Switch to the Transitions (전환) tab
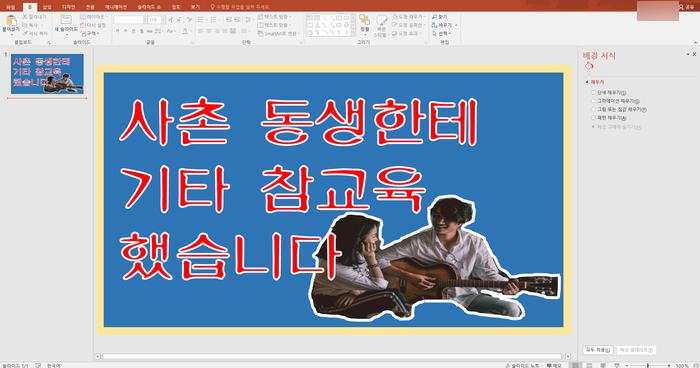This screenshot has width=700, height=368. [x=90, y=7]
